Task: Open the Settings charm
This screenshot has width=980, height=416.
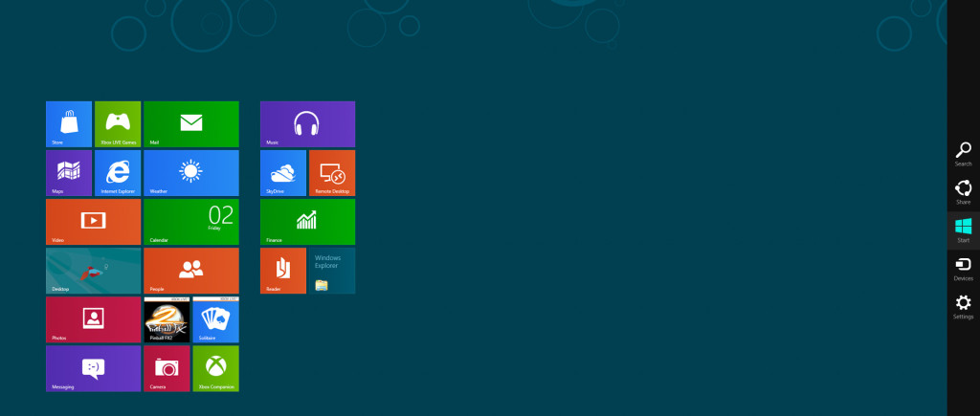Action: click(x=963, y=307)
